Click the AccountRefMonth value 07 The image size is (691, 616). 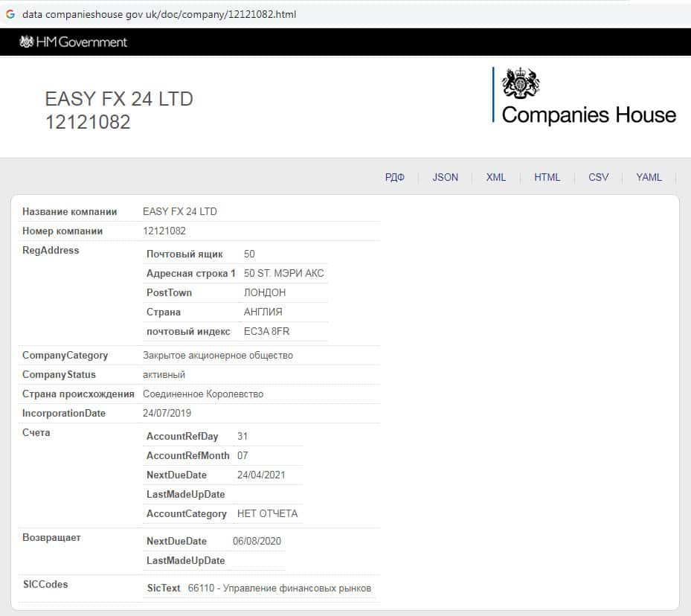point(242,455)
